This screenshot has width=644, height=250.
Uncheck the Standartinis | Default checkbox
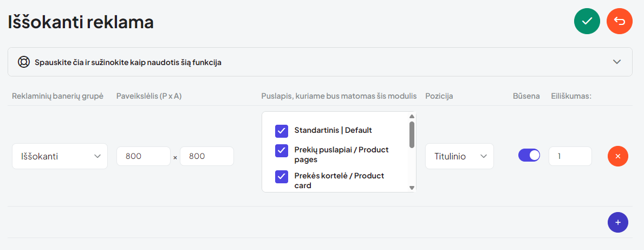(281, 131)
